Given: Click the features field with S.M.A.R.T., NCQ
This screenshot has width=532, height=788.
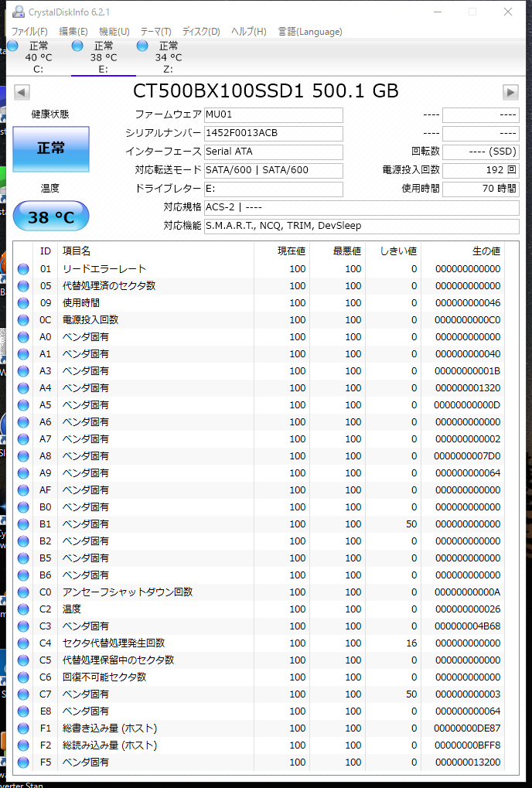Looking at the screenshot, I should pyautogui.click(x=362, y=226).
